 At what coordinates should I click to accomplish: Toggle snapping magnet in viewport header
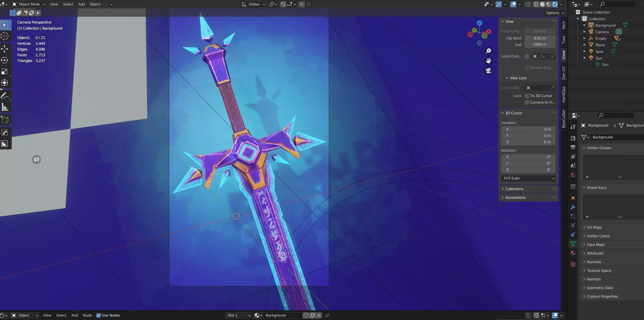[283, 4]
